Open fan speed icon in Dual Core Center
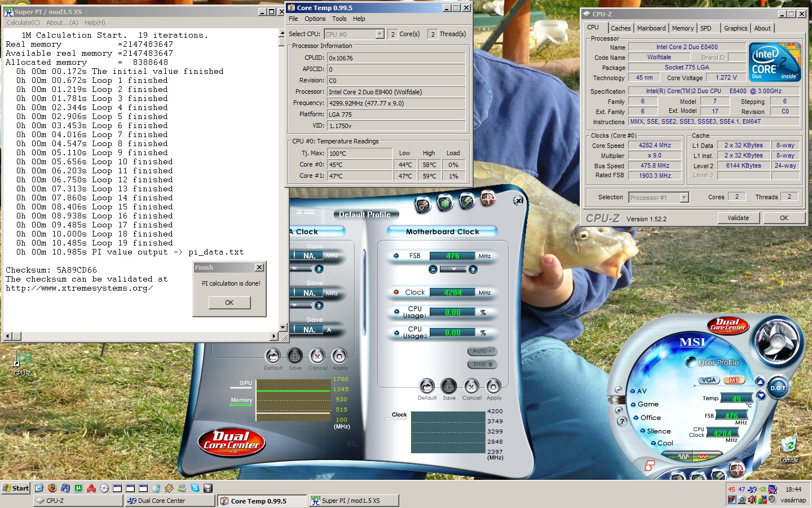The height and width of the screenshot is (508, 812). click(x=445, y=202)
